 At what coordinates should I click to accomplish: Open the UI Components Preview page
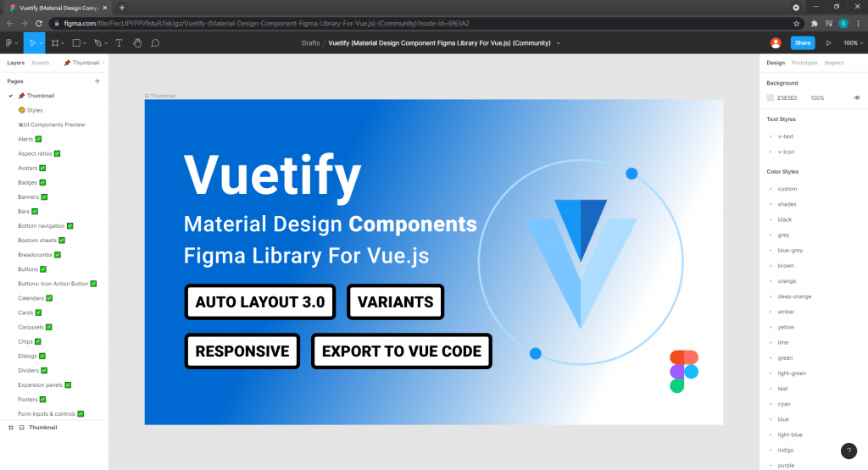tap(52, 124)
